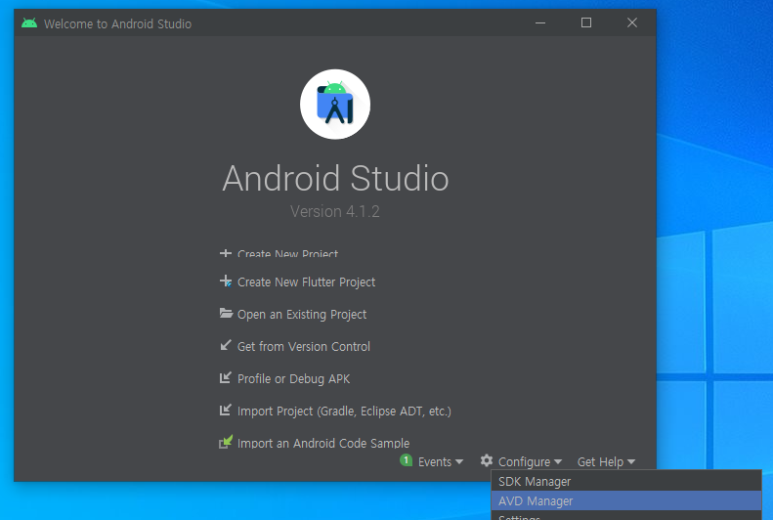Open an Existing Project
This screenshot has width=773, height=520.
point(302,314)
